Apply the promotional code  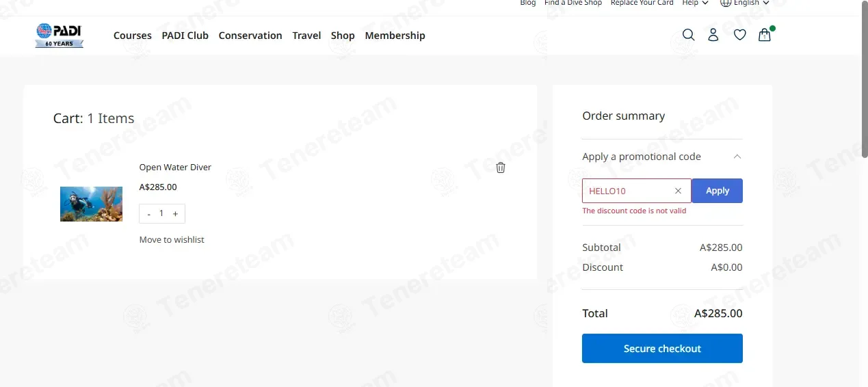tap(717, 191)
